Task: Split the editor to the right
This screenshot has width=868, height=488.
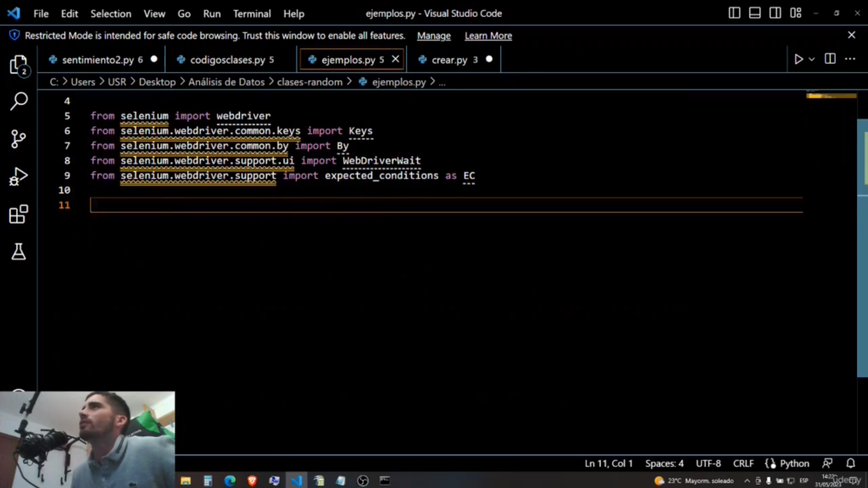Action: (830, 59)
